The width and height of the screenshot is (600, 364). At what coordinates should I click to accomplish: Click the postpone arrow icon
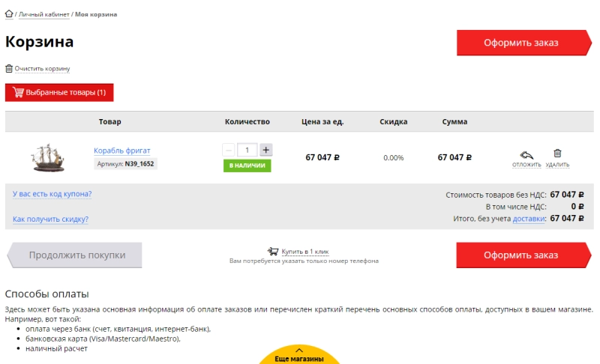coord(526,154)
